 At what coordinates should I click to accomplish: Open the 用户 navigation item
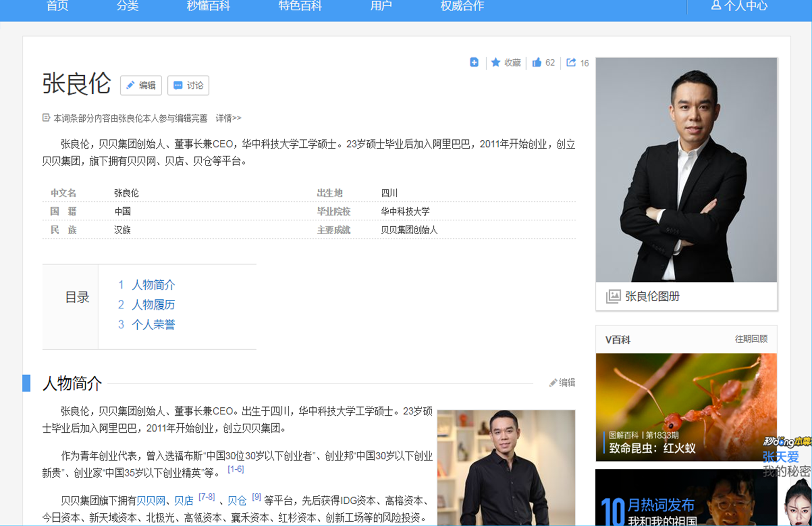coord(381,6)
